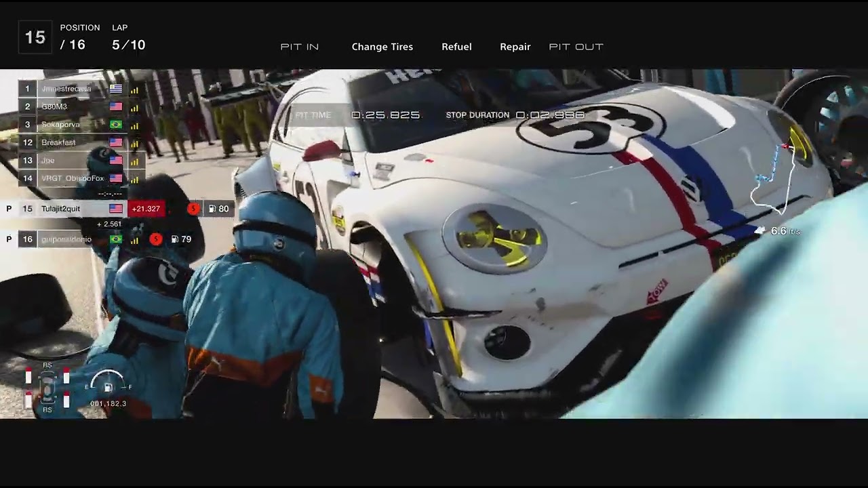Click the Sokaporva driver name
Viewport: 868px width, 488px height.
point(60,125)
